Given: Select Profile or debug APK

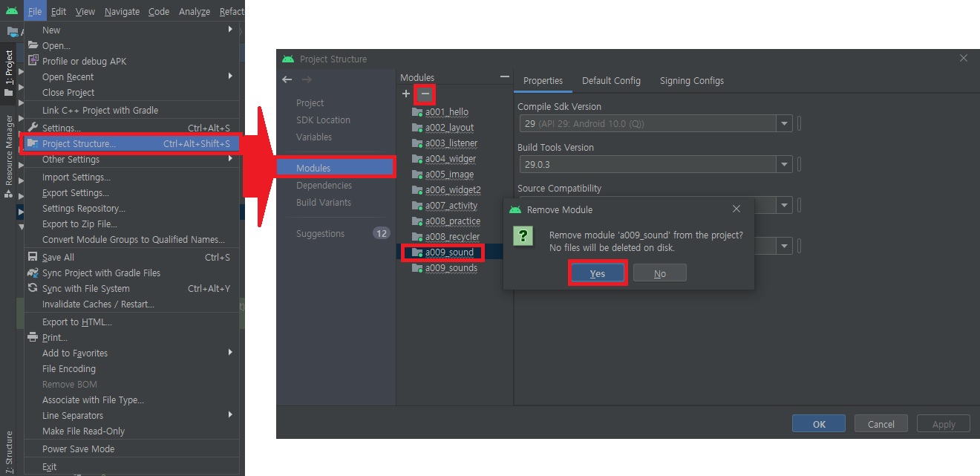Looking at the screenshot, I should tap(131, 61).
